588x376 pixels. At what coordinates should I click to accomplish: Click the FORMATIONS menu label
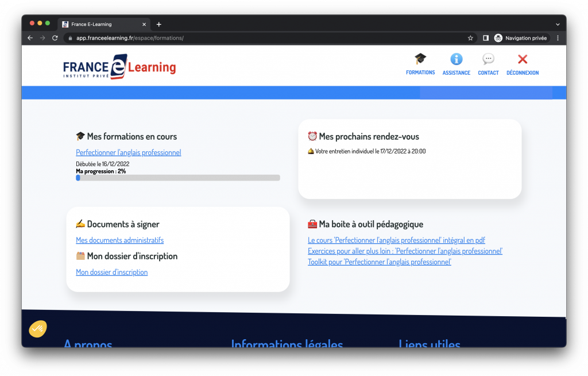(420, 72)
